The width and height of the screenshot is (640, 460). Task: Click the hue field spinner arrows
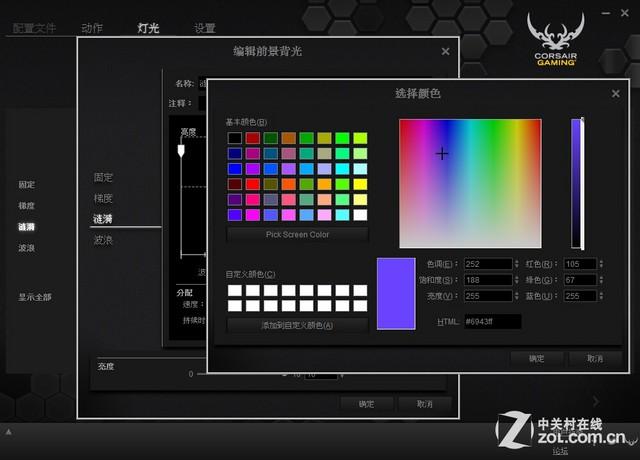tap(517, 264)
